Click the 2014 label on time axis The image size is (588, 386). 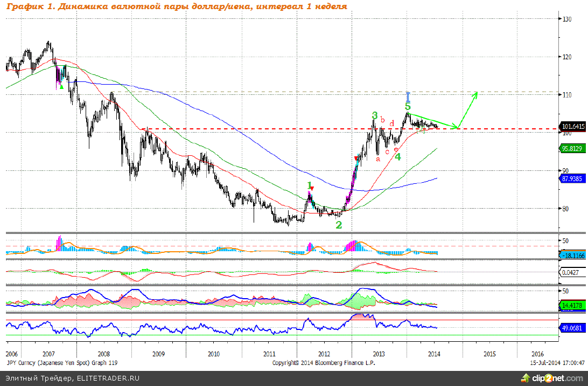tap(434, 354)
